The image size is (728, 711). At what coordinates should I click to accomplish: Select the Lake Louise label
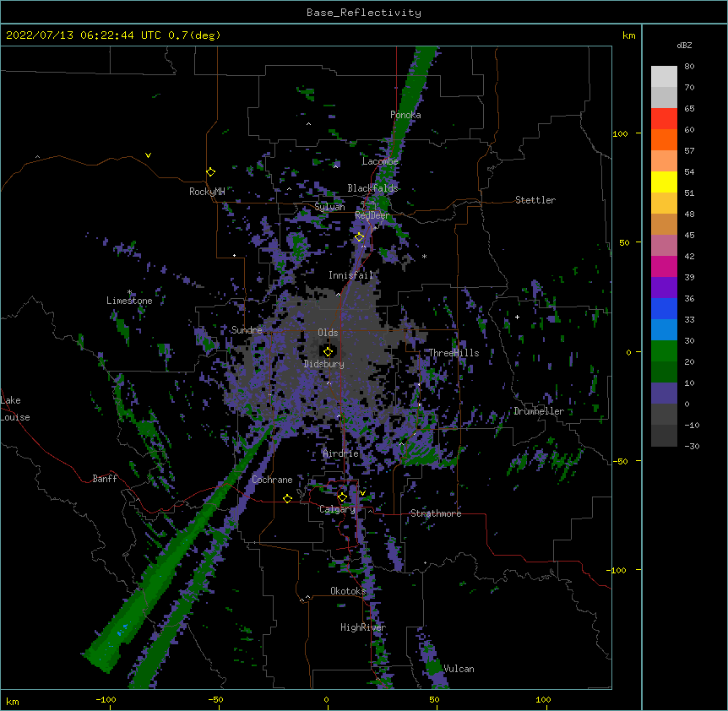click(x=15, y=409)
